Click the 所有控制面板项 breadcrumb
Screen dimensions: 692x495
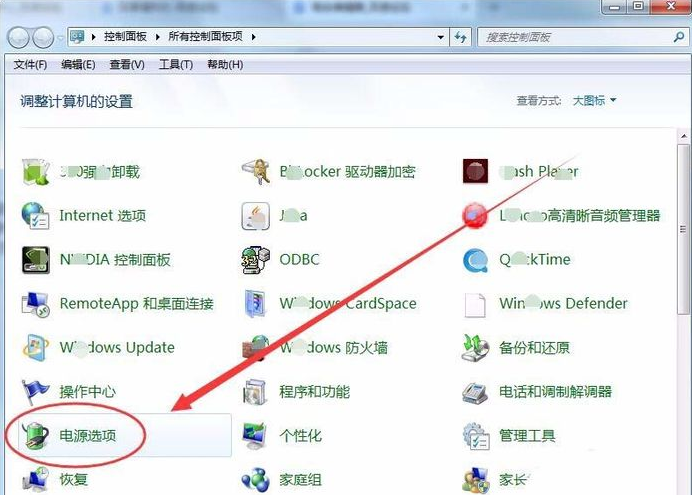[205, 37]
